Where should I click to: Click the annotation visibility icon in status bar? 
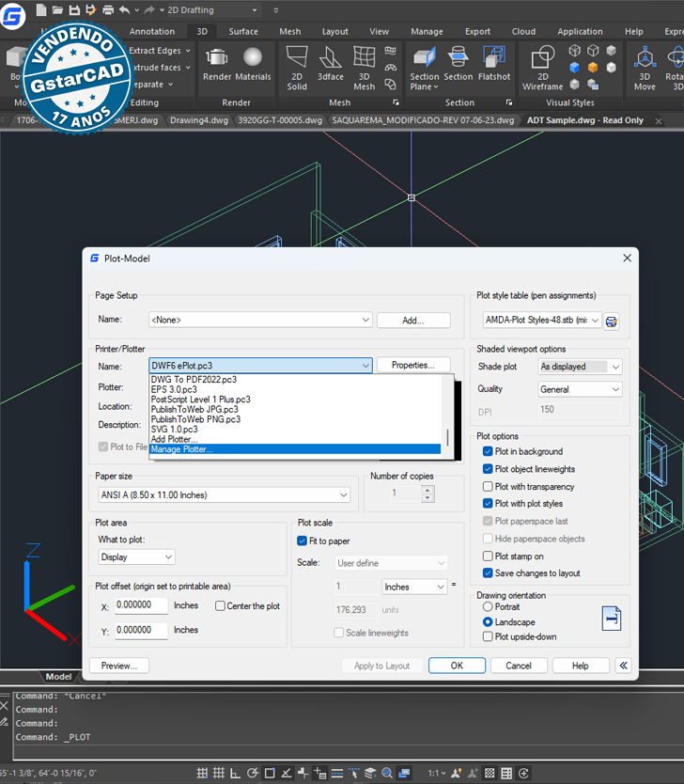(457, 773)
